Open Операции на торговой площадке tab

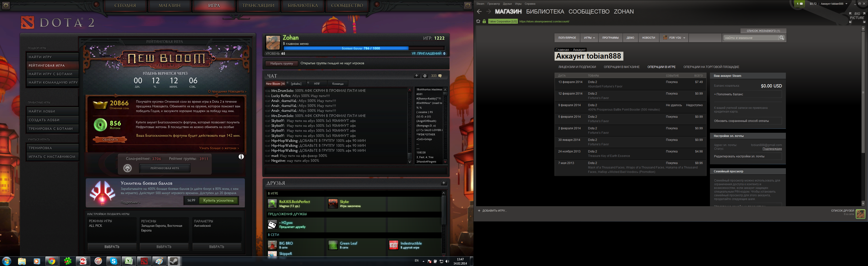[x=711, y=67]
